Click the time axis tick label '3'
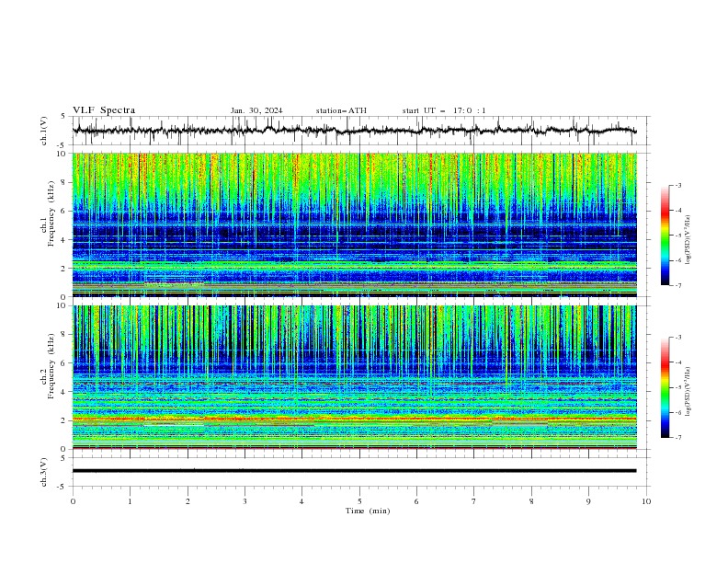Viewport: 728px width, 563px height. (x=245, y=501)
